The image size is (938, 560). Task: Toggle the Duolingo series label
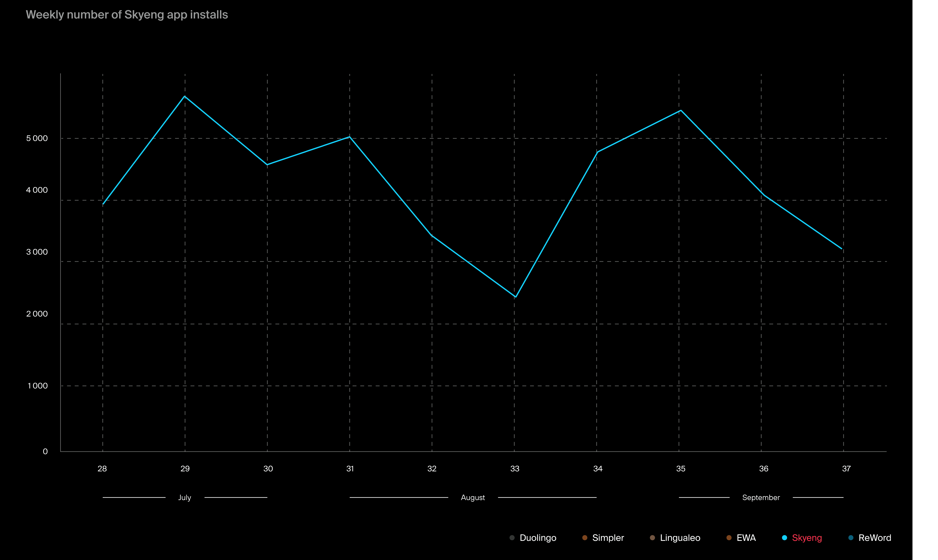tap(538, 538)
